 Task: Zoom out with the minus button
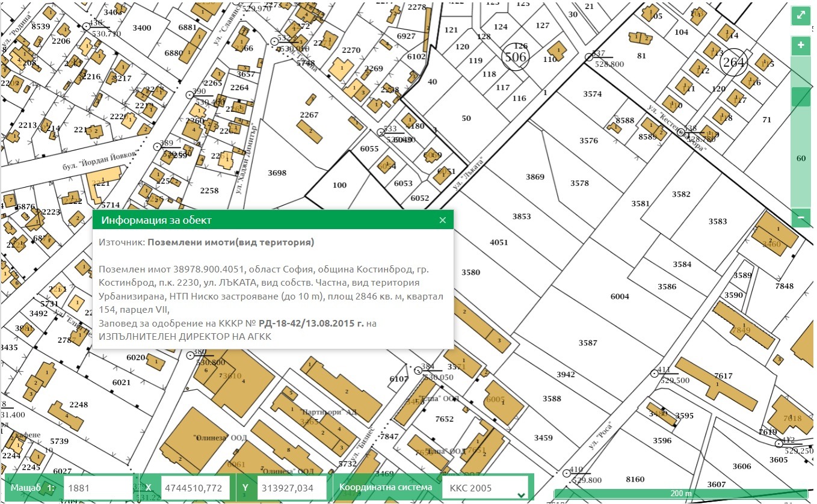tap(801, 217)
